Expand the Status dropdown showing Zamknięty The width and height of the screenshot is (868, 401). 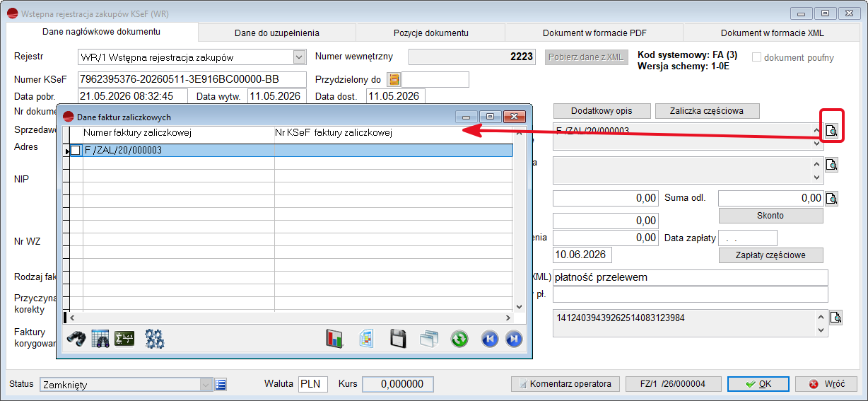coord(206,385)
